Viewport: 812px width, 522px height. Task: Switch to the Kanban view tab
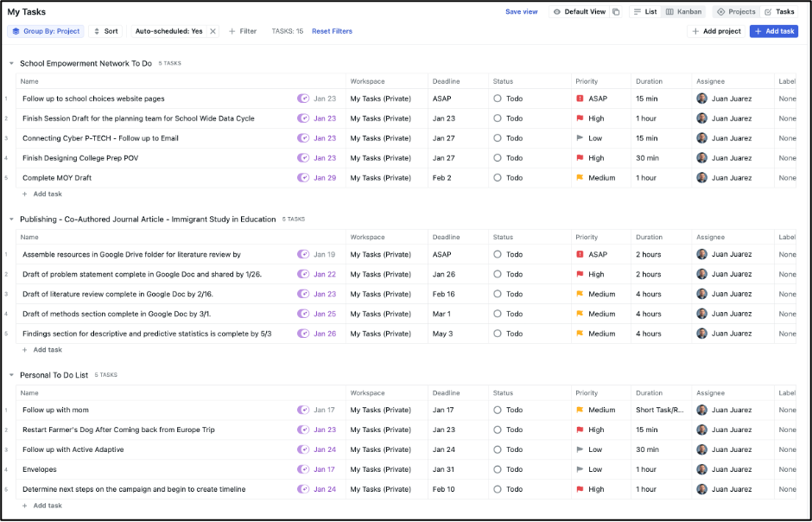coord(683,12)
